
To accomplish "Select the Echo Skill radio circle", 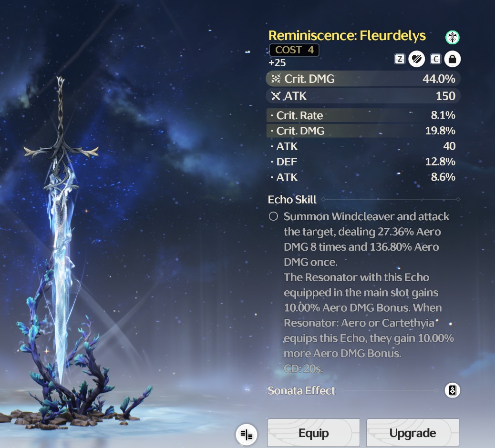I will pyautogui.click(x=273, y=216).
